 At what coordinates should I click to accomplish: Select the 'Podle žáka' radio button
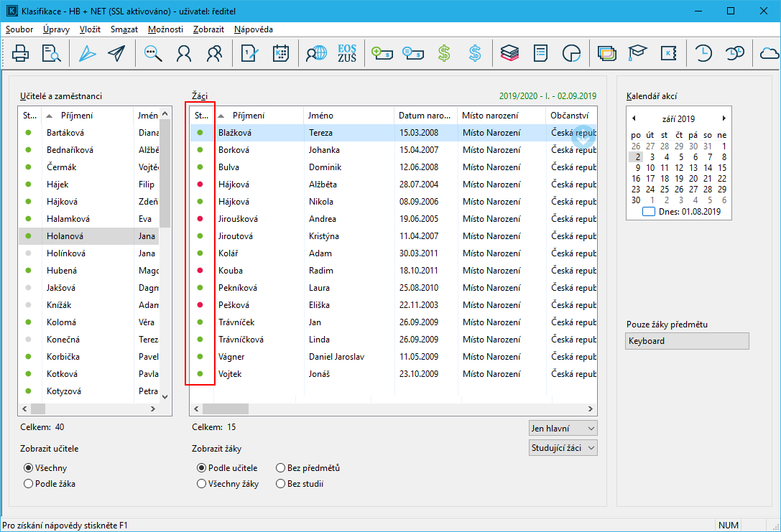pos(29,484)
